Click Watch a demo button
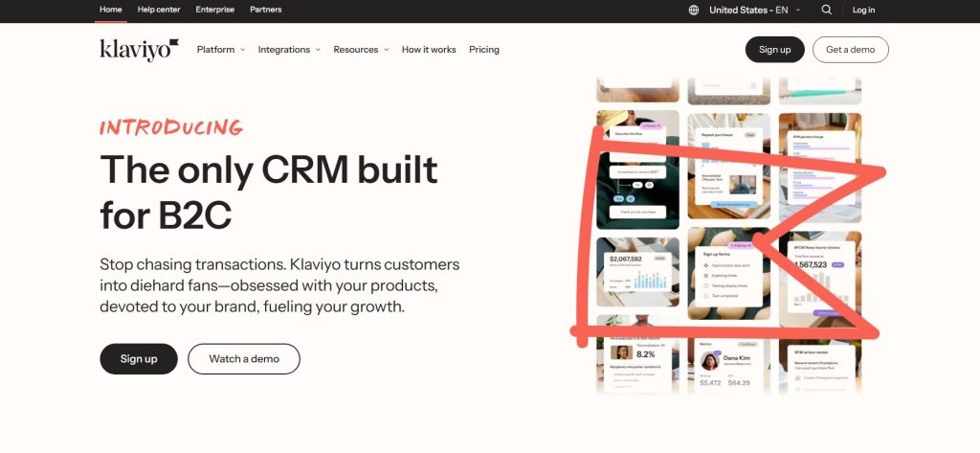Image resolution: width=980 pixels, height=453 pixels. 244,358
